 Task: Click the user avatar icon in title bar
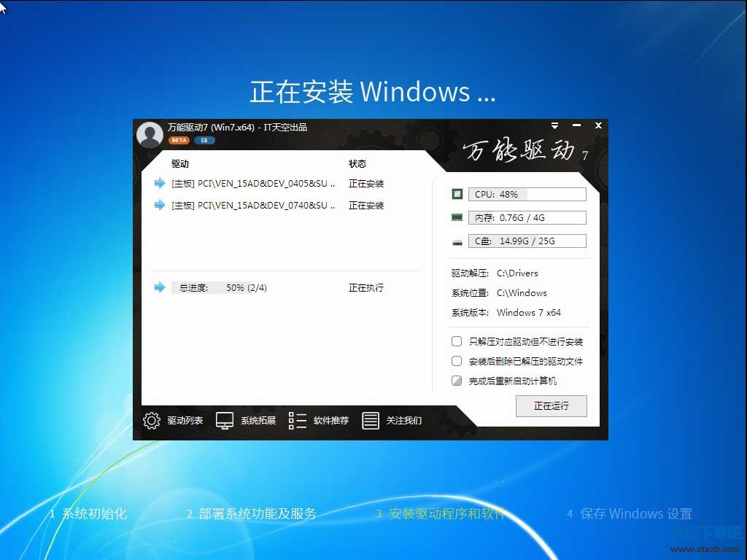coord(150,135)
